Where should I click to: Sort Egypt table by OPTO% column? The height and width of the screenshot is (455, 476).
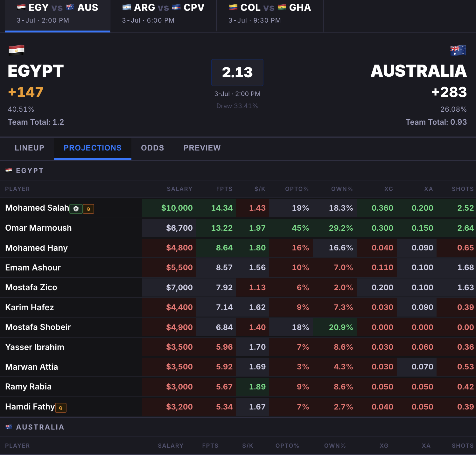point(297,189)
